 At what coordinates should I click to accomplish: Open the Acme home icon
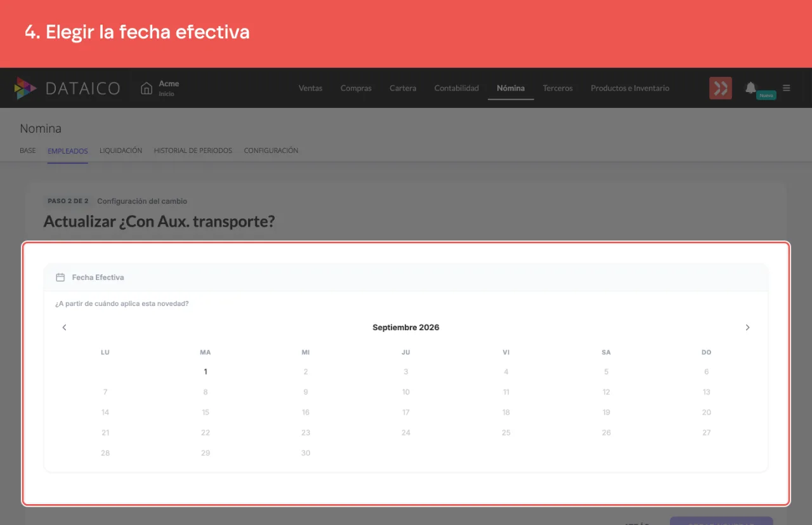pos(147,88)
